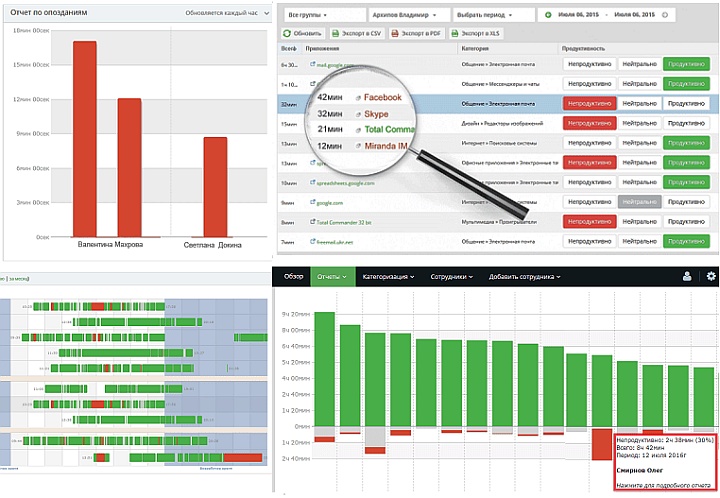The width and height of the screenshot is (720, 498).
Task: Click the external link icon beside mail.google.com
Action: click(313, 64)
